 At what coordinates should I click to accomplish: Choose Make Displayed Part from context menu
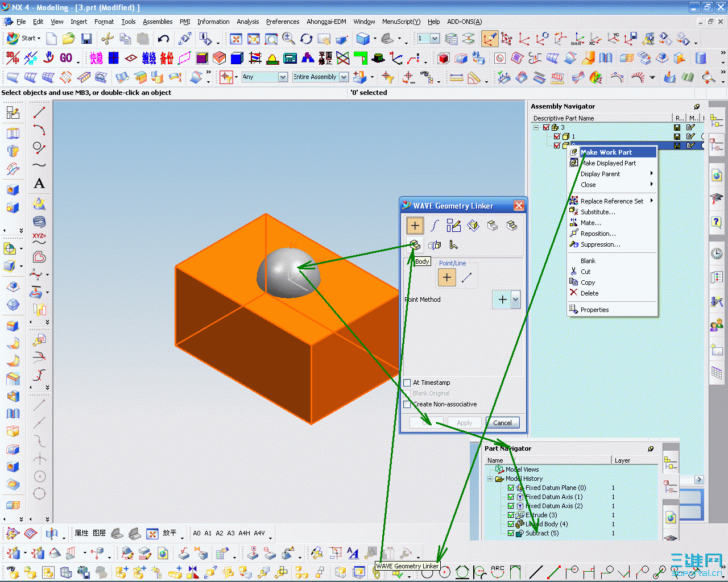[613, 163]
